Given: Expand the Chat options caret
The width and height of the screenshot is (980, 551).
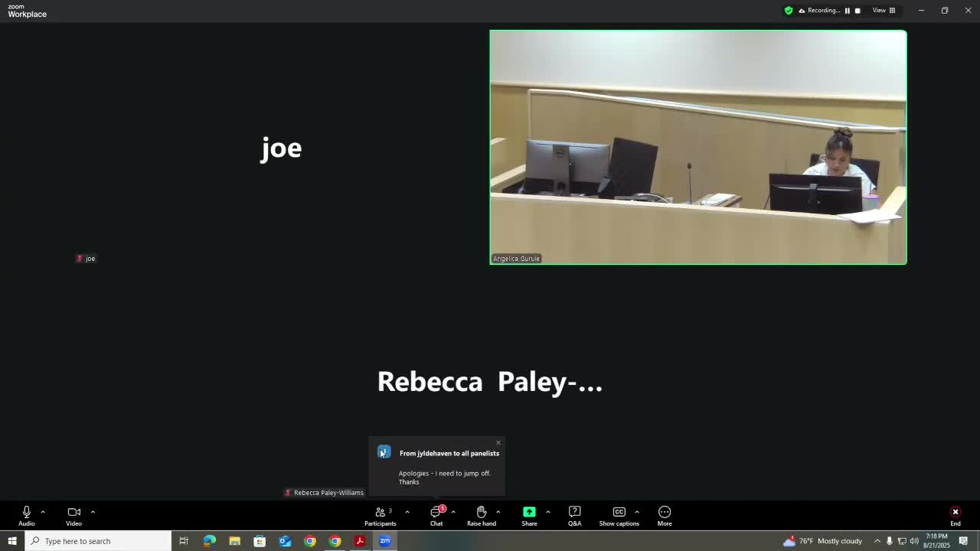Looking at the screenshot, I should click(x=453, y=512).
